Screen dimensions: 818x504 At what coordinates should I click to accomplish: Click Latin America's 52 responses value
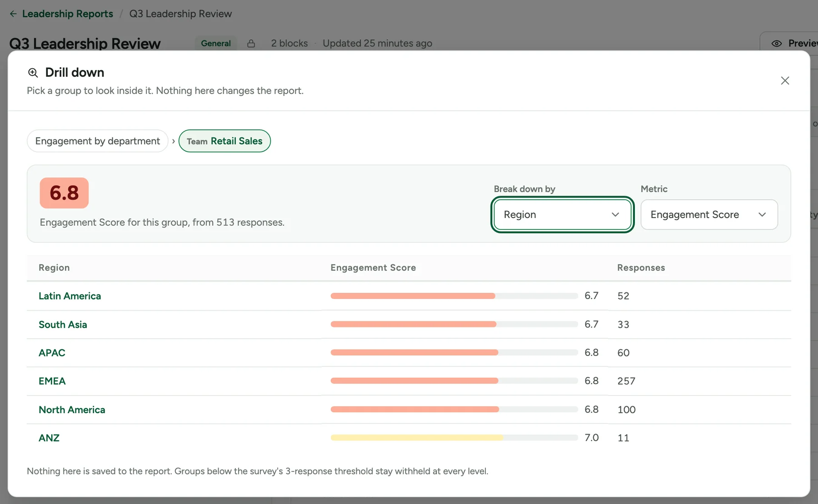tap(623, 296)
